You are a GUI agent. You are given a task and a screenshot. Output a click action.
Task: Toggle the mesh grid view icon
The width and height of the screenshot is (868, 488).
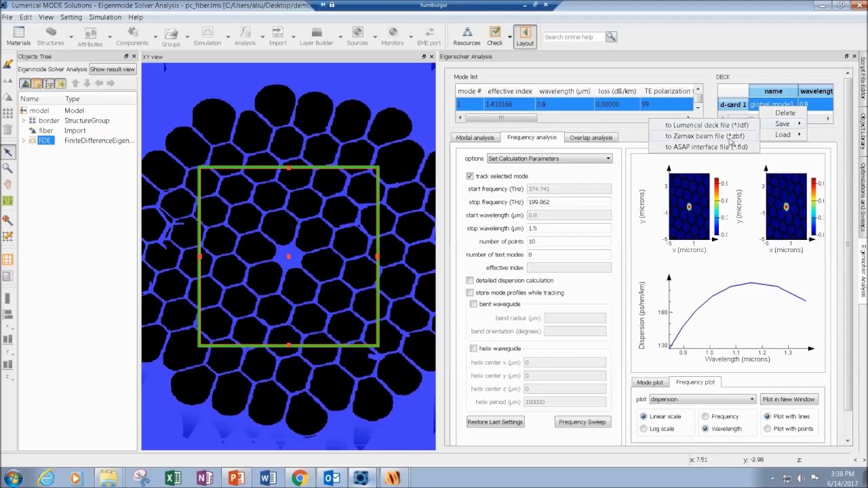click(7, 260)
